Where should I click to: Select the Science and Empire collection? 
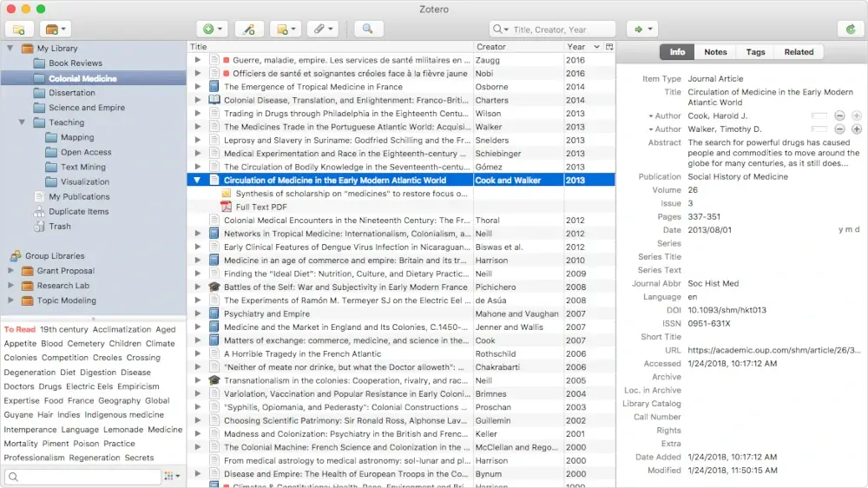tap(86, 108)
